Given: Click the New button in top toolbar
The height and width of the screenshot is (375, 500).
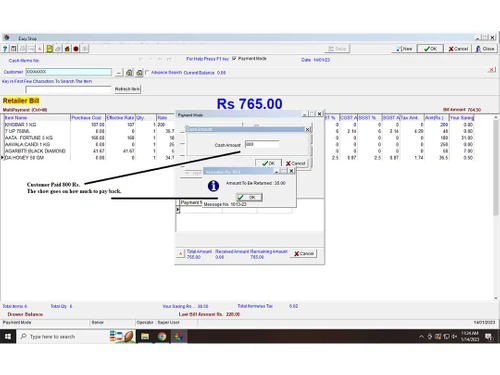Looking at the screenshot, I should 404,49.
